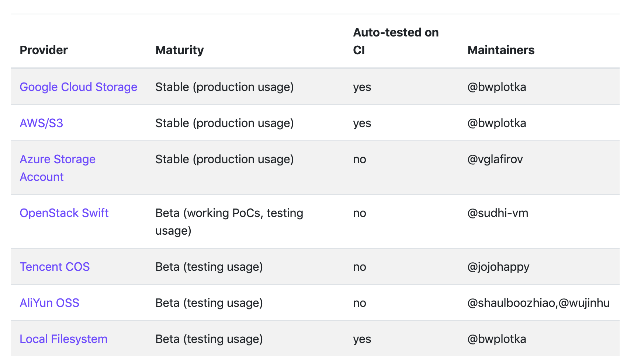The image size is (627, 364).
Task: Click the Provider column header
Action: pos(44,50)
